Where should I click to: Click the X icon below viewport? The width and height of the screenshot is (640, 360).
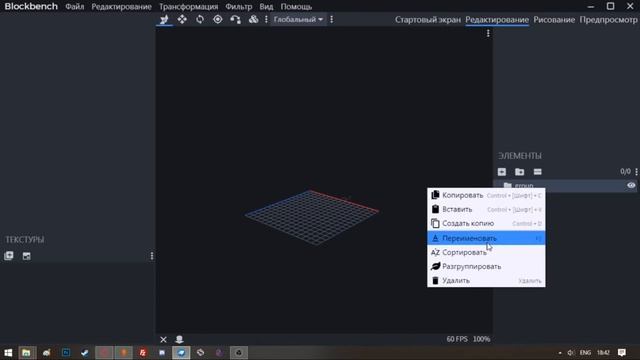coord(163,339)
